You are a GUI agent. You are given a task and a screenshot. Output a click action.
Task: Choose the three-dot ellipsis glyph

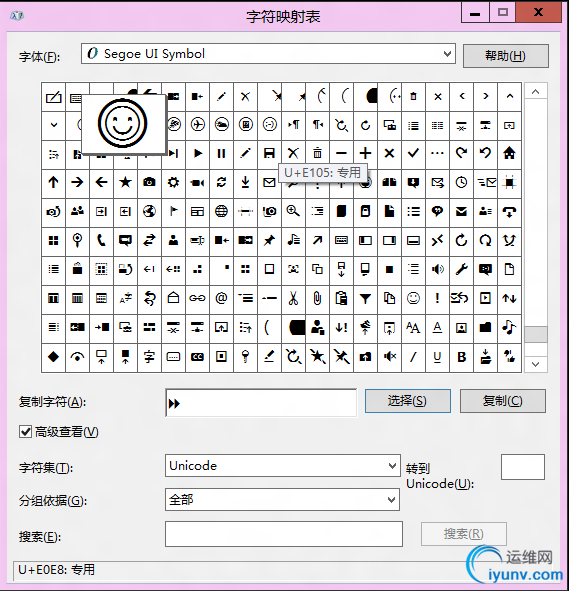pyautogui.click(x=437, y=153)
